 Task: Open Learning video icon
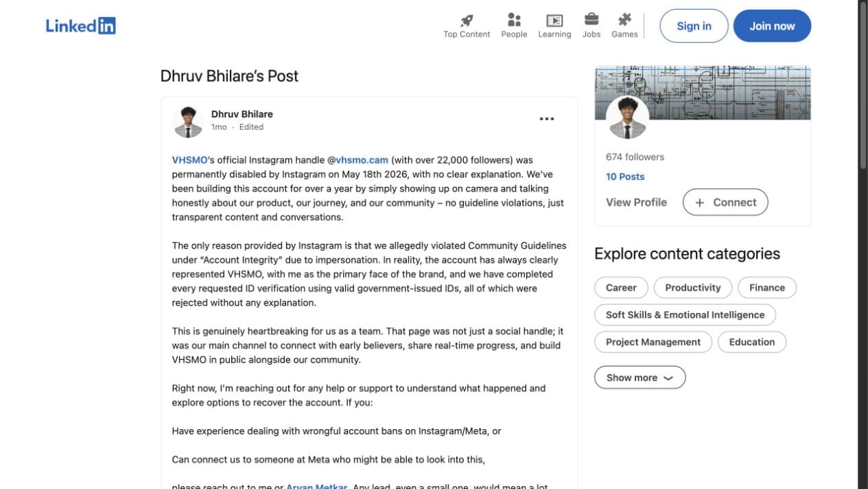coord(554,21)
